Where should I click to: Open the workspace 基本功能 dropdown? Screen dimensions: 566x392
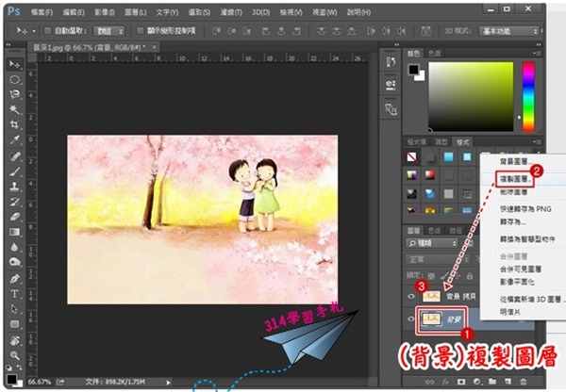(x=509, y=31)
